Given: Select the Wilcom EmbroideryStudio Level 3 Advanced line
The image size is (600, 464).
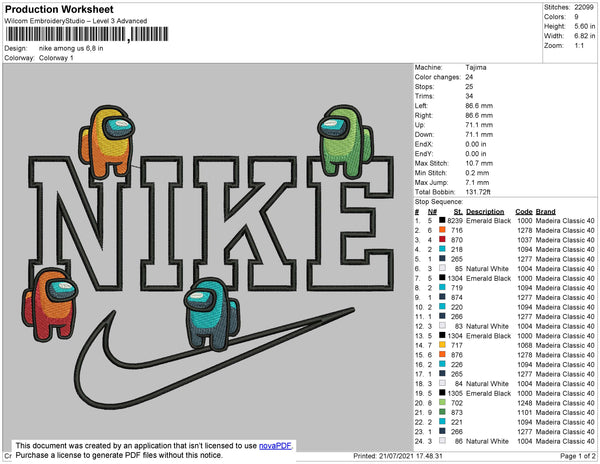Looking at the screenshot, I should 76,21.
